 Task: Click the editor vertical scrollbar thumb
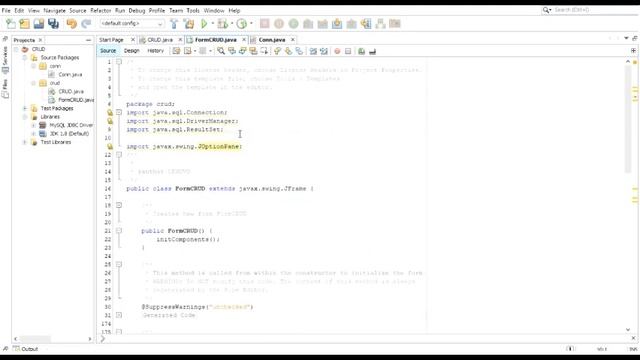pos(628,119)
